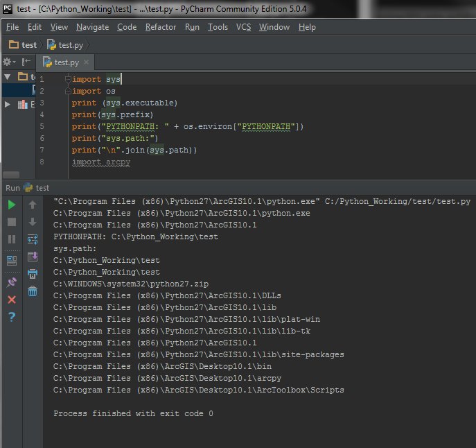The height and width of the screenshot is (448, 476).
Task: Click line number 8 in the gutter
Action: point(42,162)
